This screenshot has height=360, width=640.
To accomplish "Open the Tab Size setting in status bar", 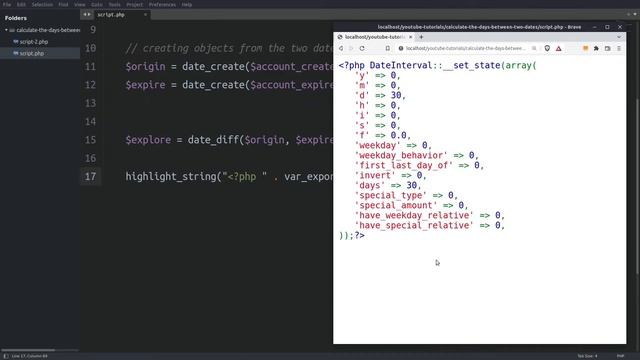I will [x=587, y=356].
